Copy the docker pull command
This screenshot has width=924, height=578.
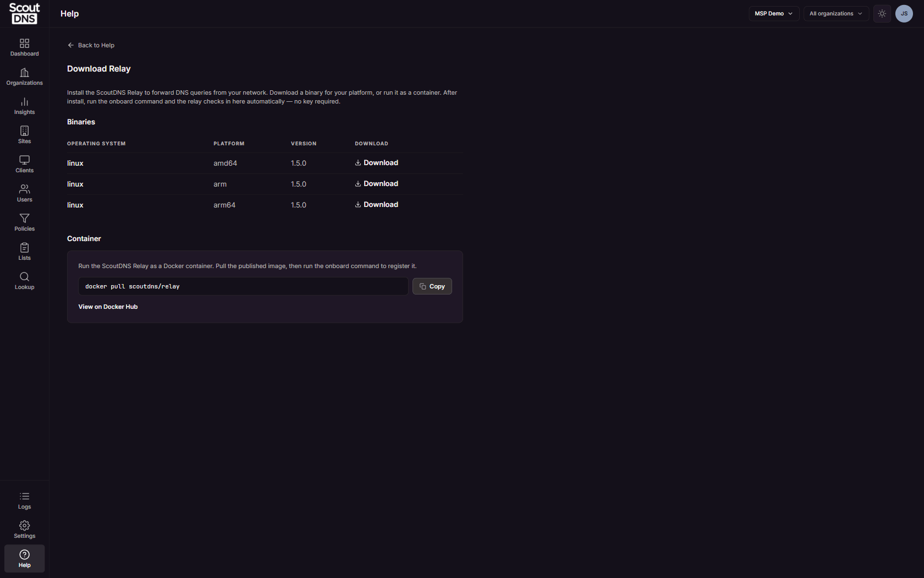432,286
